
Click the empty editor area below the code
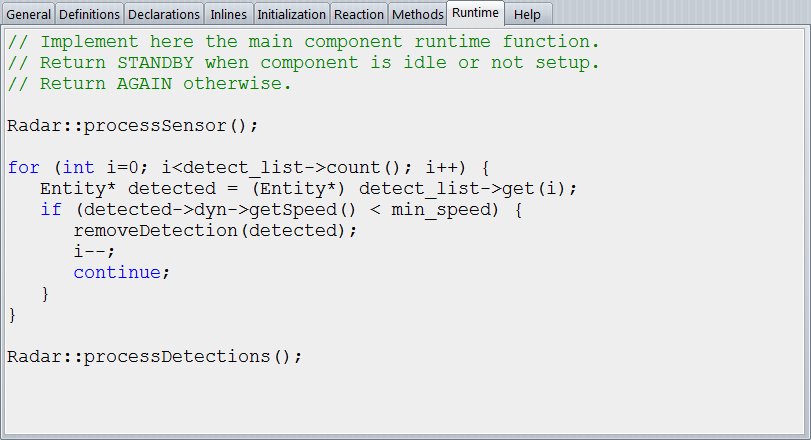click(x=400, y=400)
